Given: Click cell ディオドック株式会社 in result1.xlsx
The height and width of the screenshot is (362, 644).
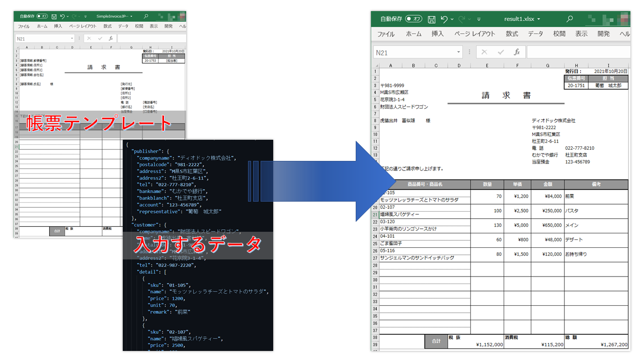Looking at the screenshot, I should [x=553, y=121].
